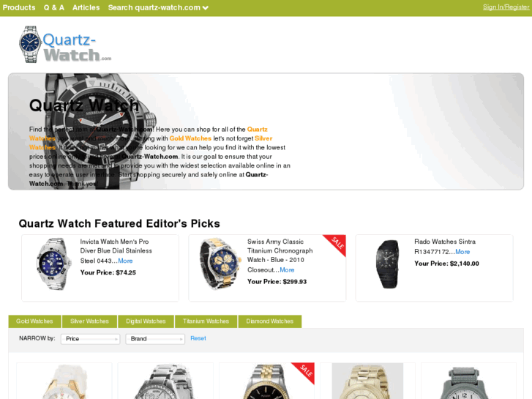Open the Diamond Watches tab
The image size is (532, 399).
pos(270,321)
